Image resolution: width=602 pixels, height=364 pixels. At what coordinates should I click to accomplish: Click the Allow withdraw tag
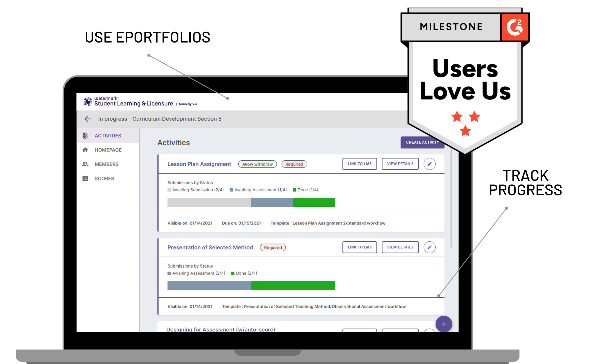point(257,164)
